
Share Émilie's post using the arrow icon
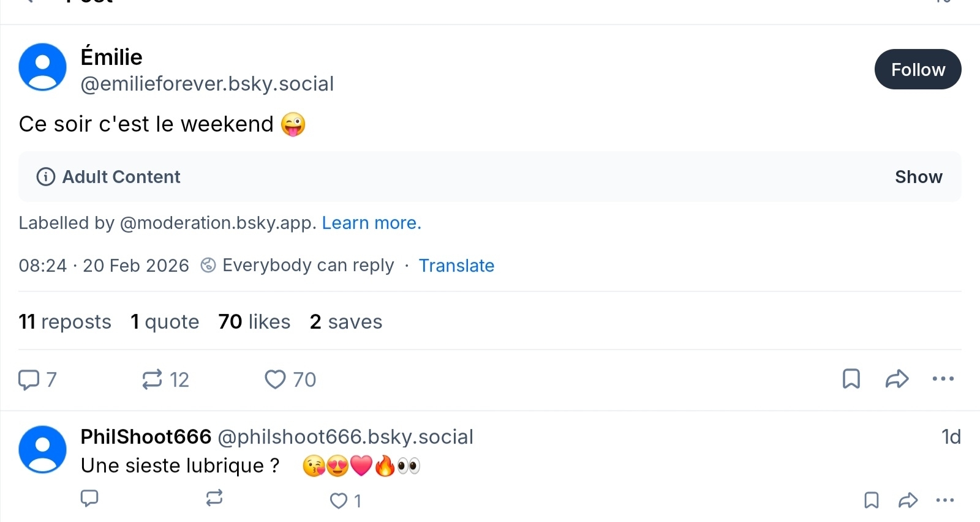pyautogui.click(x=897, y=379)
